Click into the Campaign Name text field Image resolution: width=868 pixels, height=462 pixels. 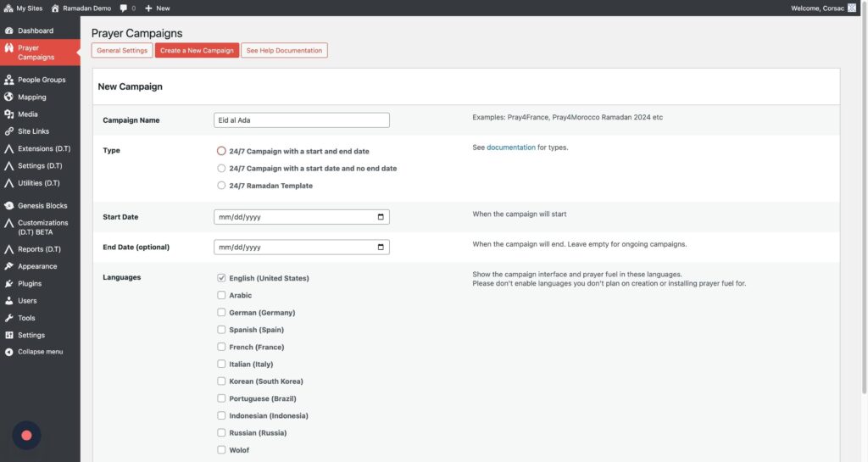(x=302, y=120)
